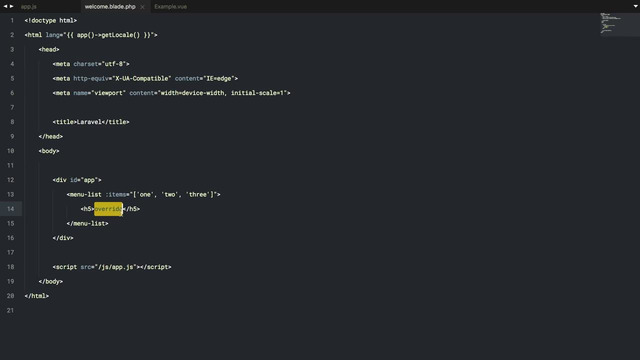The width and height of the screenshot is (640, 360).
Task: Click the closing body tag
Action: 51,282
